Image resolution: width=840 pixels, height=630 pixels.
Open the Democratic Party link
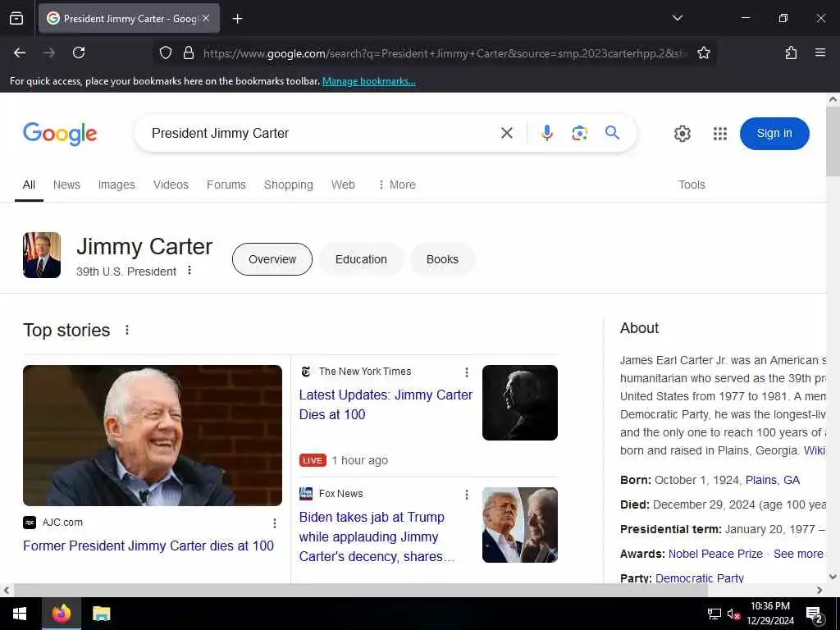[699, 578]
